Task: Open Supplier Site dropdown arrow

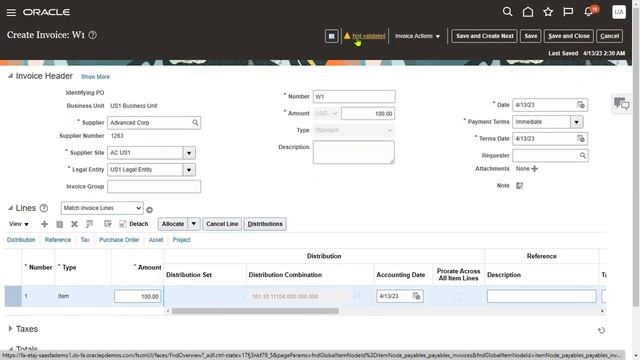Action: pyautogui.click(x=189, y=153)
